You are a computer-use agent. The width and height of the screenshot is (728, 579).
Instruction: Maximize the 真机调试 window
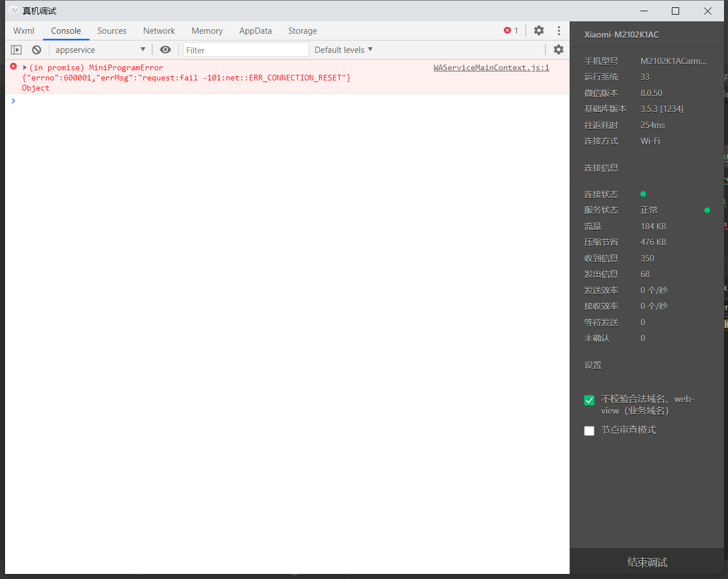675,11
